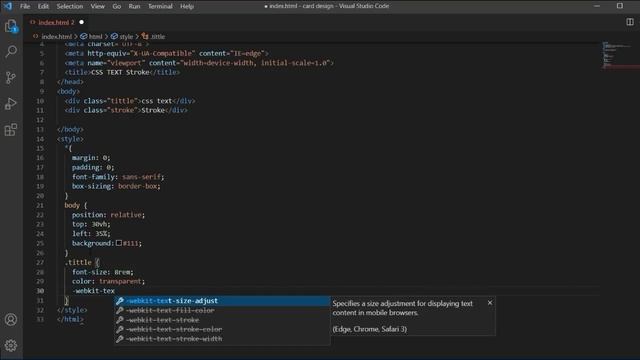The height and width of the screenshot is (360, 640).
Task: Click the meta viewport line
Action: (199, 63)
